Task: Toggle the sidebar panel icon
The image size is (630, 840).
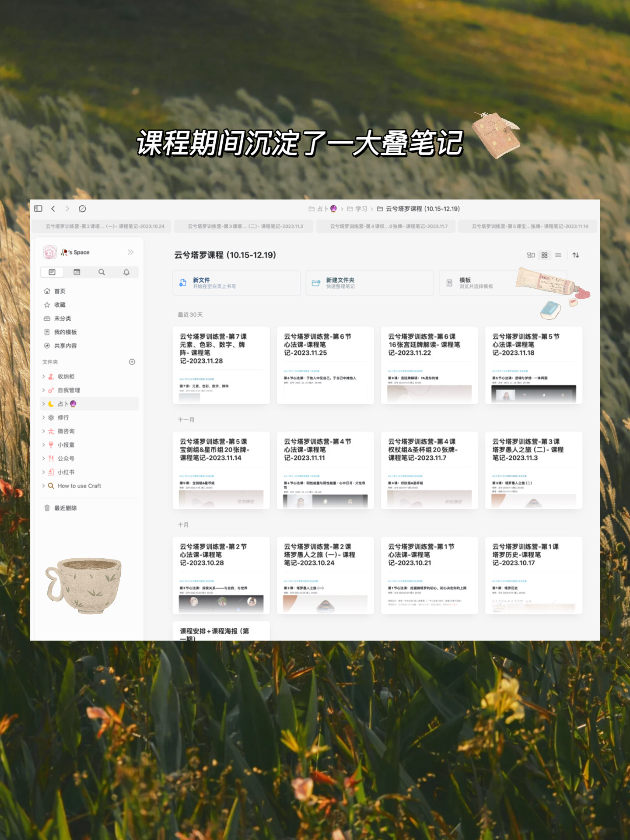Action: pyautogui.click(x=38, y=209)
